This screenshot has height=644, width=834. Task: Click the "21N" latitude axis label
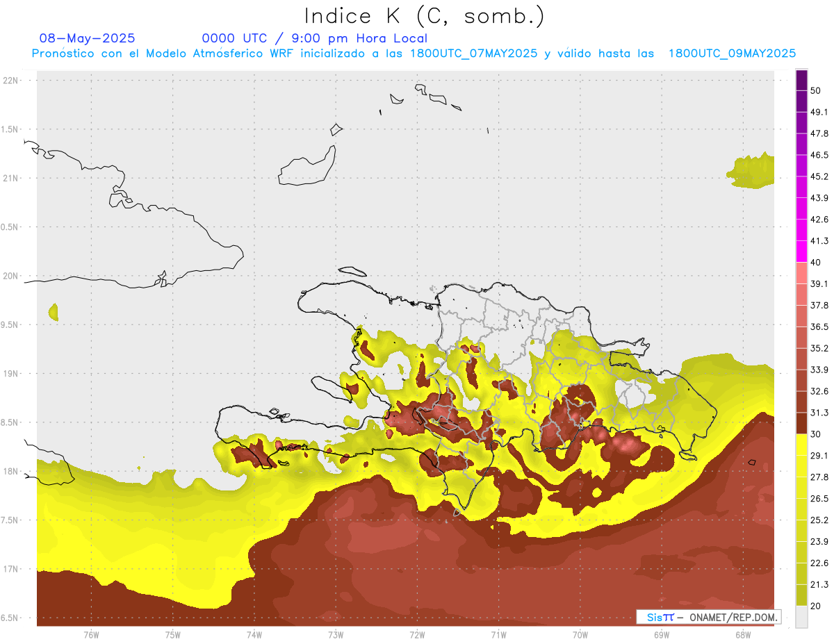pos(12,178)
